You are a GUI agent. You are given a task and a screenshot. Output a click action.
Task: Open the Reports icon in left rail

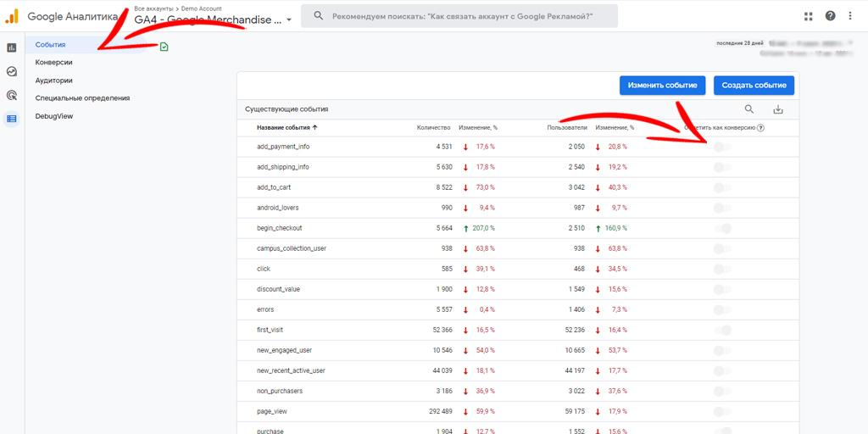(x=12, y=47)
